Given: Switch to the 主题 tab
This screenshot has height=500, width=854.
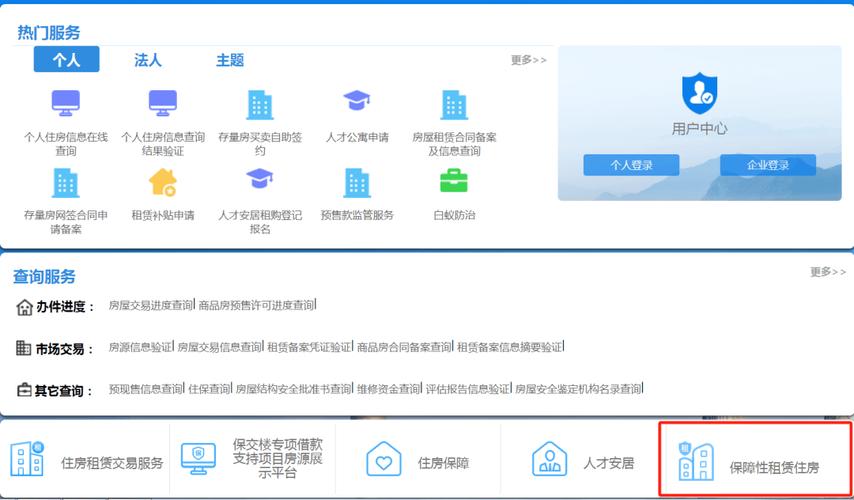Looking at the screenshot, I should coord(230,60).
